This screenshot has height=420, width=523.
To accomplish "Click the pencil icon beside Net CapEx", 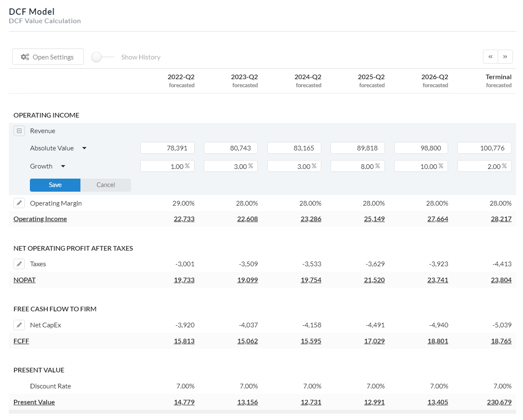I will coord(19,325).
